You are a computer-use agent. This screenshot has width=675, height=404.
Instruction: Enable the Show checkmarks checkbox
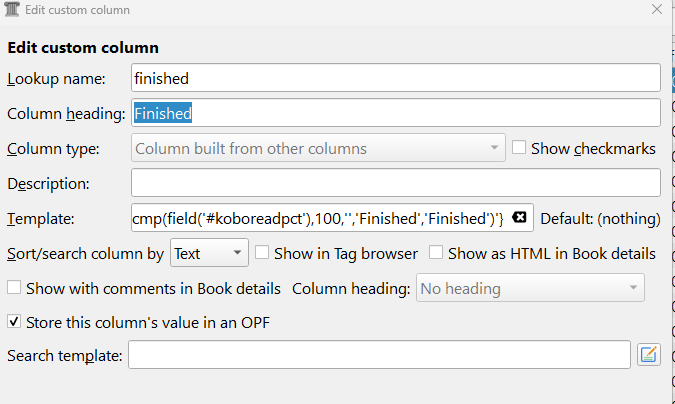(x=520, y=148)
